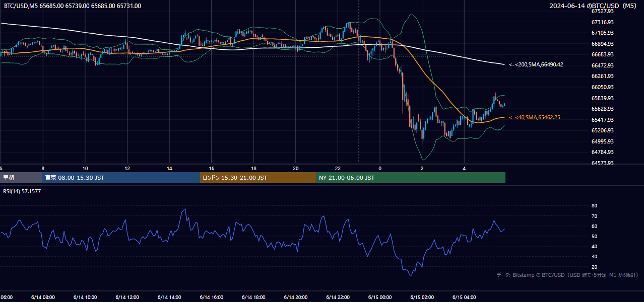
Task: Click the 6/14 20:00 bottom time label
Action: 296,297
